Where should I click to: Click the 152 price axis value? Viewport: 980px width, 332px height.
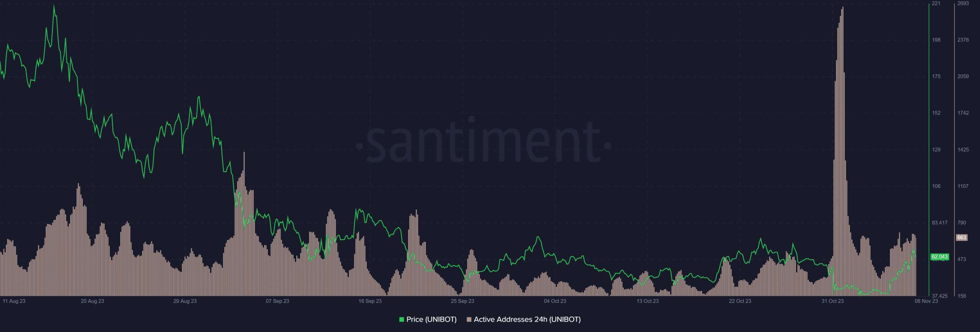pyautogui.click(x=936, y=113)
